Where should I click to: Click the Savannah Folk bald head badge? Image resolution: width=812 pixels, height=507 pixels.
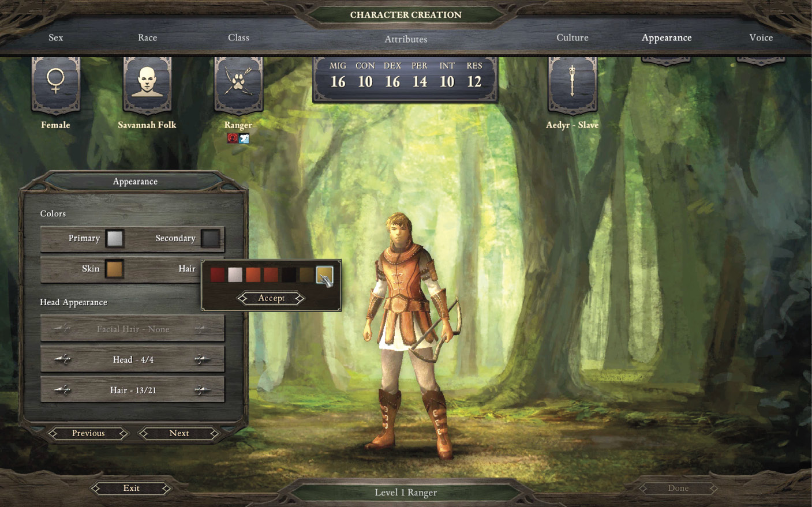pos(147,84)
